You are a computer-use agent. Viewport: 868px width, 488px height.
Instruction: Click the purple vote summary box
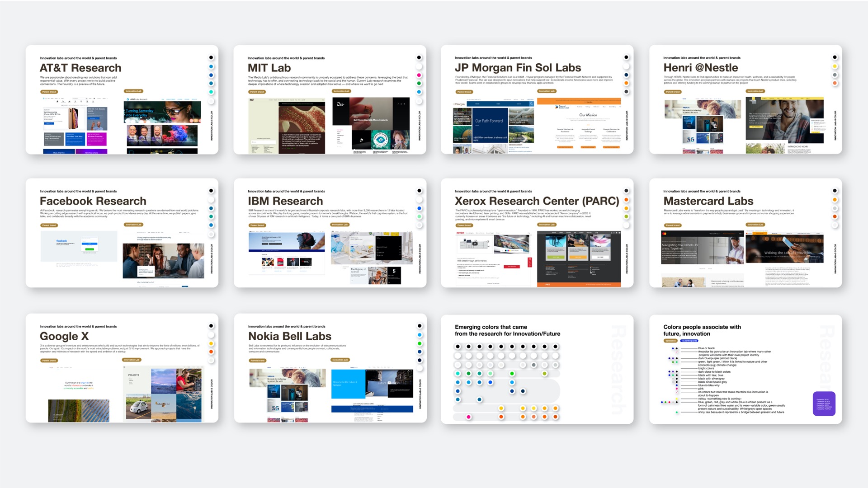[x=824, y=404]
